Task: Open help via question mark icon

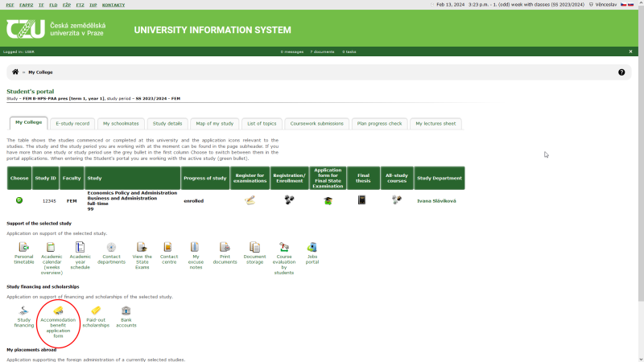Action: tap(621, 72)
